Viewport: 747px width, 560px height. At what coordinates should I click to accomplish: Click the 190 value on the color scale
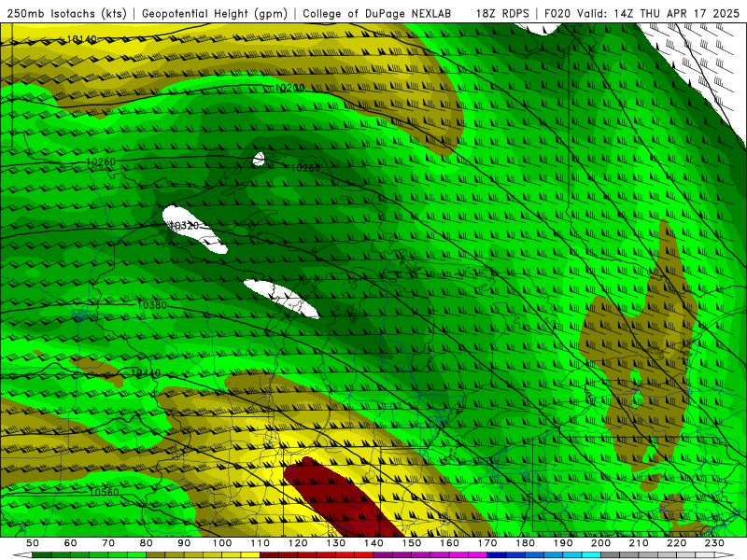(x=563, y=543)
